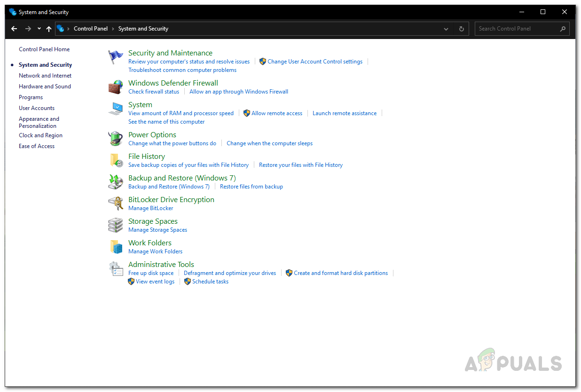
Task: Click the Power Options battery icon
Action: click(x=115, y=139)
